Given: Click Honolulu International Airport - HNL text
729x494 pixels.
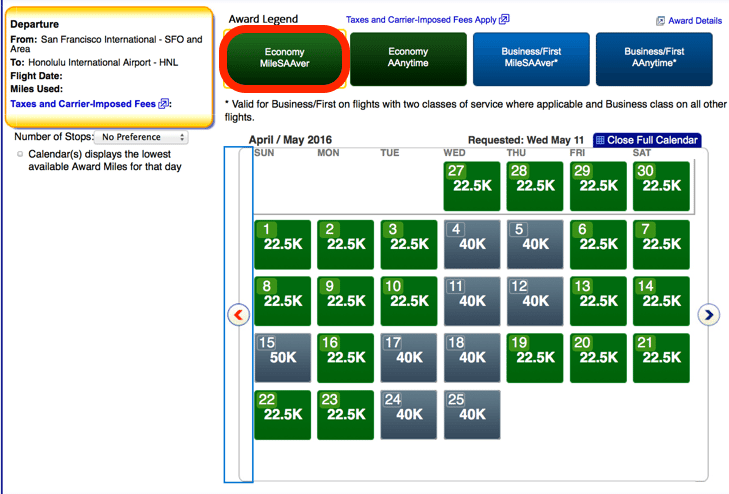Looking at the screenshot, I should point(103,62).
